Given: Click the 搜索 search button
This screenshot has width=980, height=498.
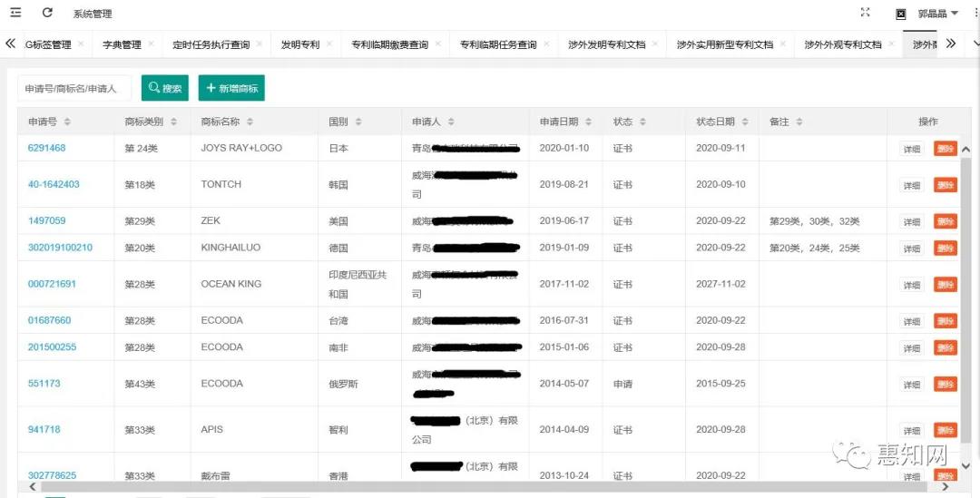Looking at the screenshot, I should [165, 88].
